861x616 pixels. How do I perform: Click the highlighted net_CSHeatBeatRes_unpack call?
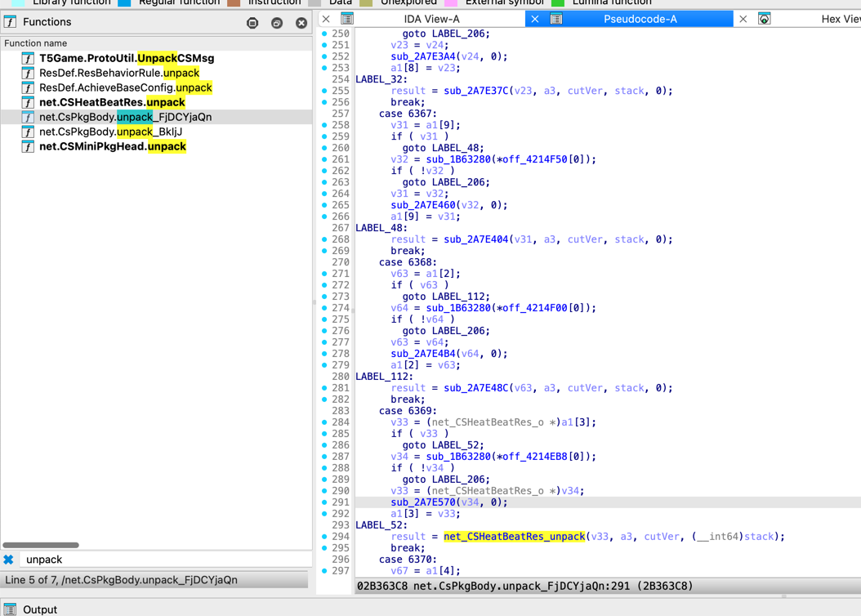click(x=515, y=537)
